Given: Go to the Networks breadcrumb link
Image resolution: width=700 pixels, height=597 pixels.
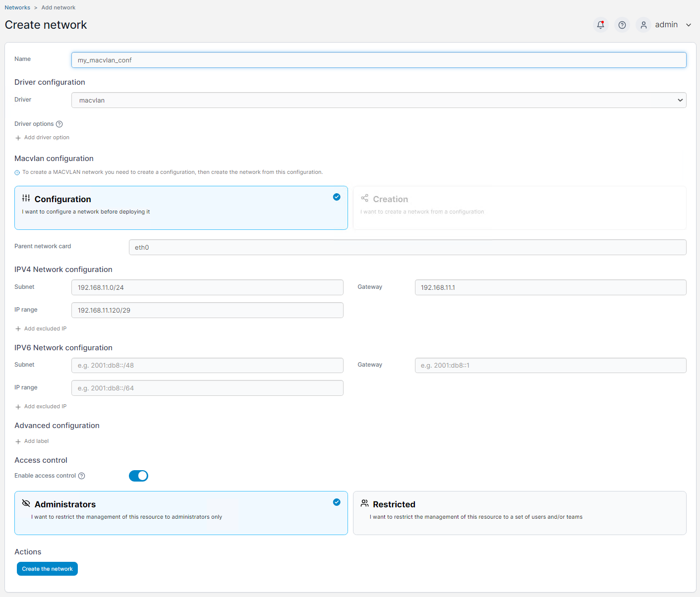Looking at the screenshot, I should (x=17, y=7).
